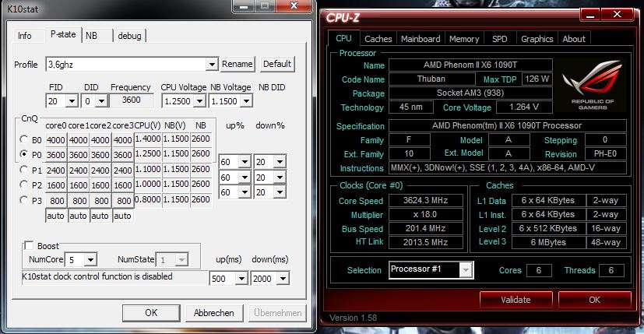Select the P3 radio button
644x334 pixels.
point(24,200)
